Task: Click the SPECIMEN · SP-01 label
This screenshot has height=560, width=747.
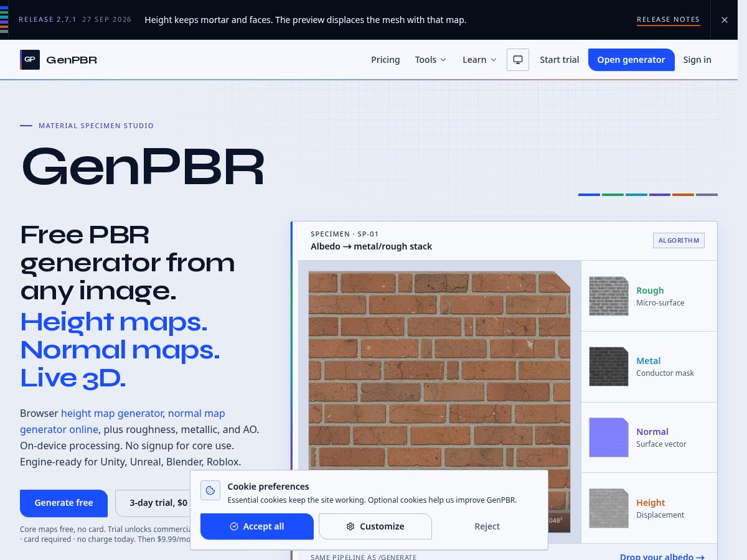Action: 344,234
